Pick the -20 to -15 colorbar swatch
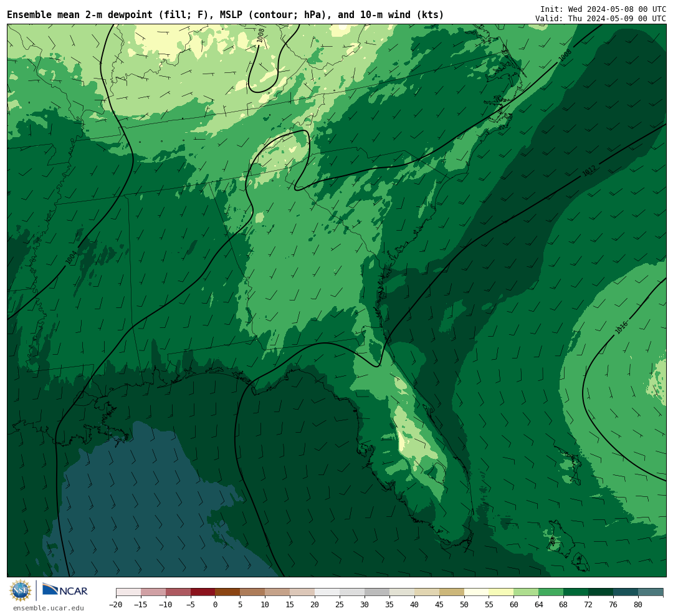The height and width of the screenshot is (616, 673). [x=128, y=592]
